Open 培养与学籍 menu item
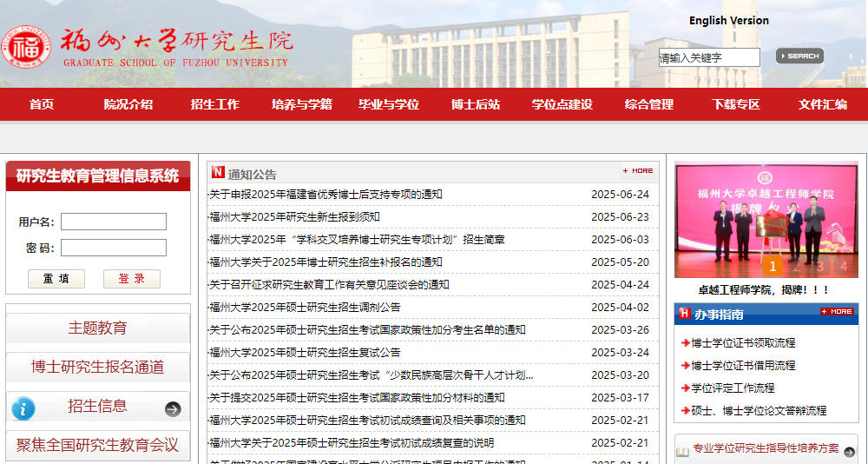Image resolution: width=868 pixels, height=464 pixels. (302, 104)
